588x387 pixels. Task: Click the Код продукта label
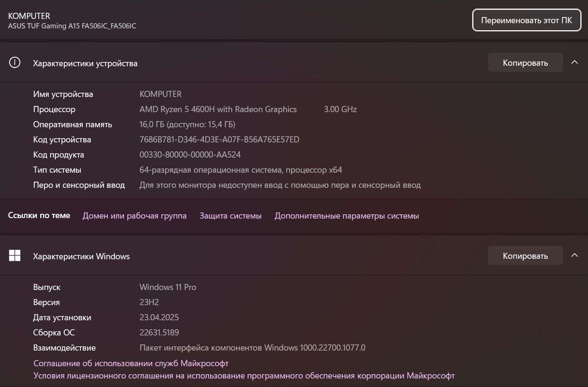click(x=59, y=155)
